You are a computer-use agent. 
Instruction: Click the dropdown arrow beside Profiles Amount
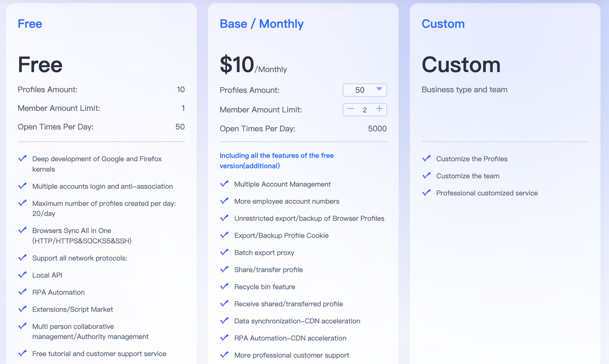[x=379, y=89]
